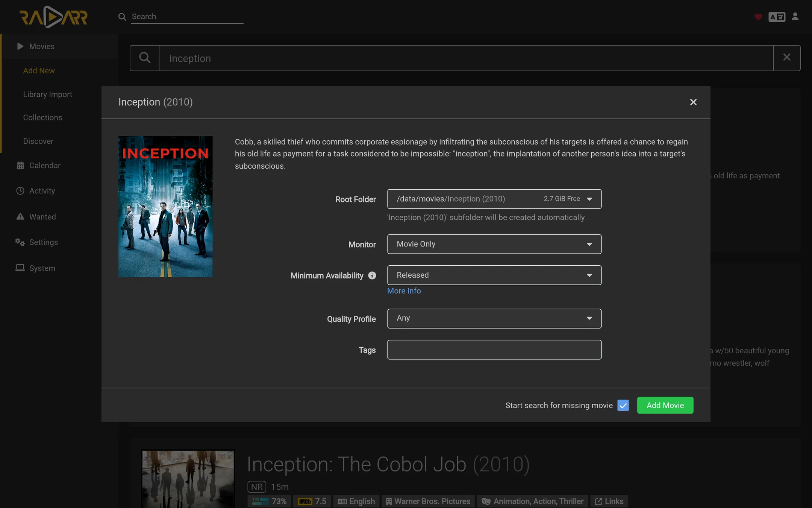Click the Tags input field
This screenshot has width=812, height=508.
tap(494, 350)
